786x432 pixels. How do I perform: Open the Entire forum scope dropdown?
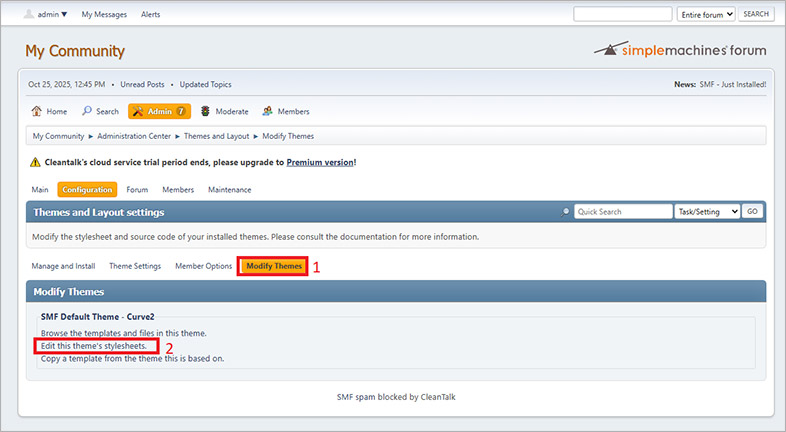(706, 15)
